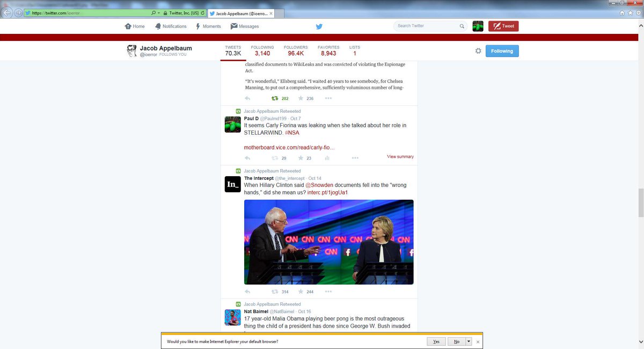
Task: Toggle retweet on Paul D's tweet (29)
Action: tap(275, 158)
